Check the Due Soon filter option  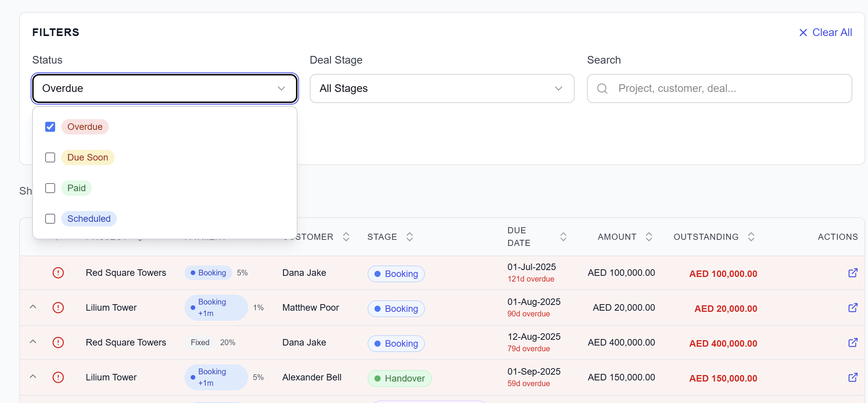pyautogui.click(x=50, y=157)
